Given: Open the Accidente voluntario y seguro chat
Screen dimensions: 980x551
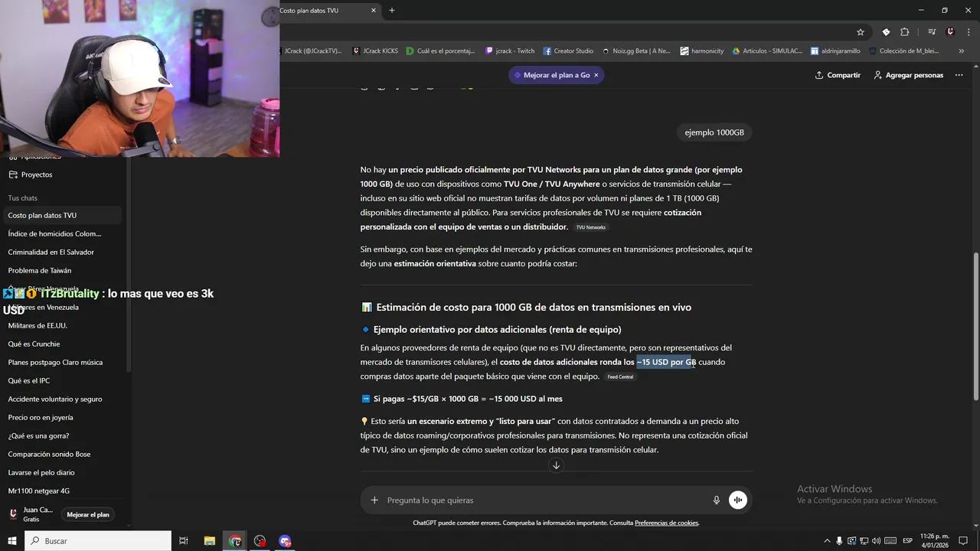Looking at the screenshot, I should click(x=61, y=399).
